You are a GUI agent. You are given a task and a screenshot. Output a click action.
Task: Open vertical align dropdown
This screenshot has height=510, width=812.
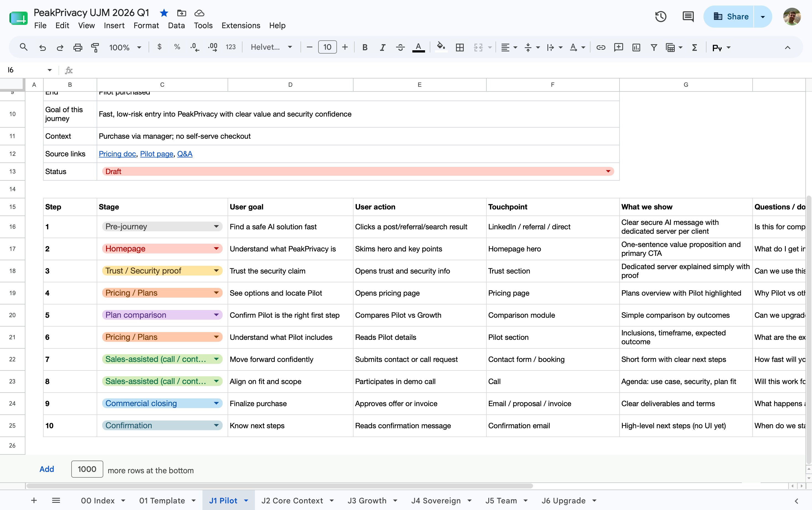tap(532, 48)
